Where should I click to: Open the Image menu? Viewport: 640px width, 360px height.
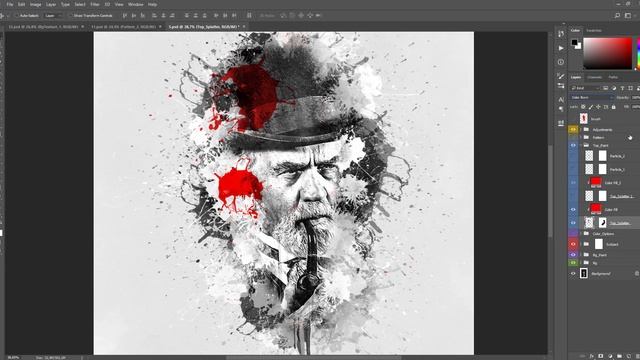pyautogui.click(x=36, y=4)
